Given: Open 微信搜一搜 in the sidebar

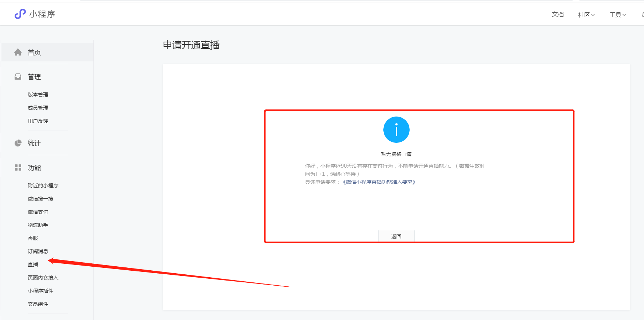Looking at the screenshot, I should 41,199.
